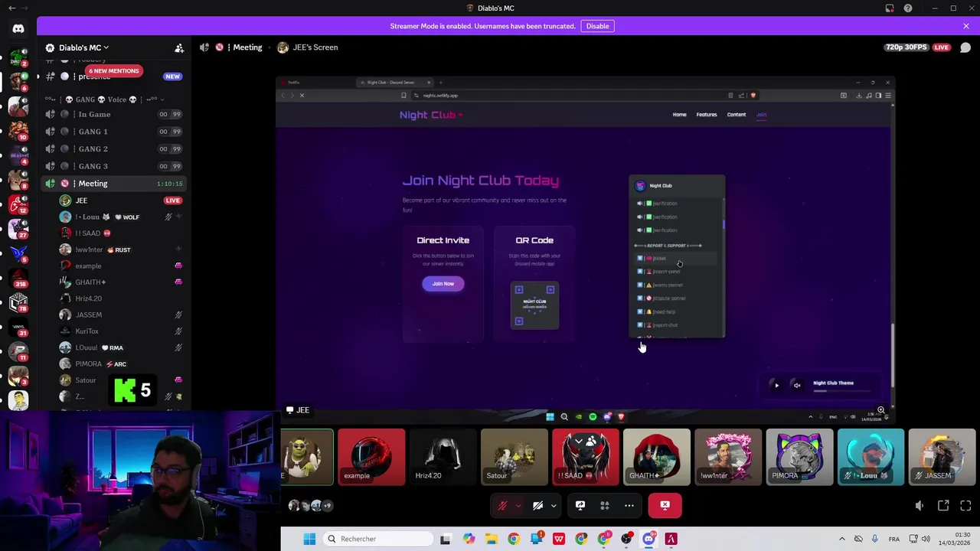This screenshot has height=551, width=980.
Task: Click Join in the Night Club site nav
Action: coord(761,115)
